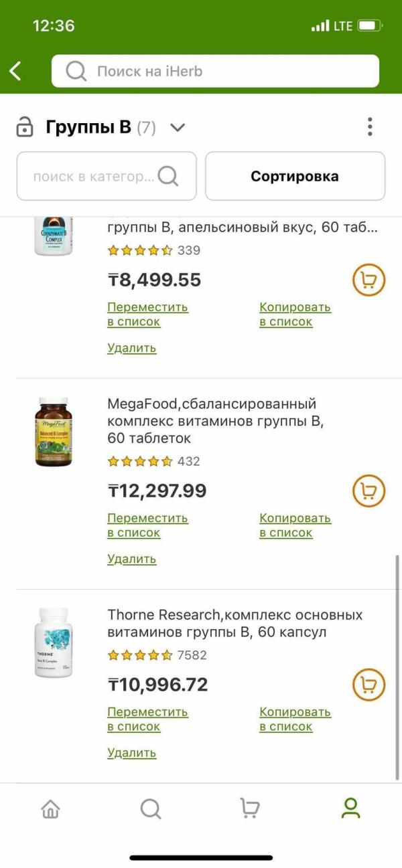Go to Home tab in bottom bar

(x=50, y=808)
